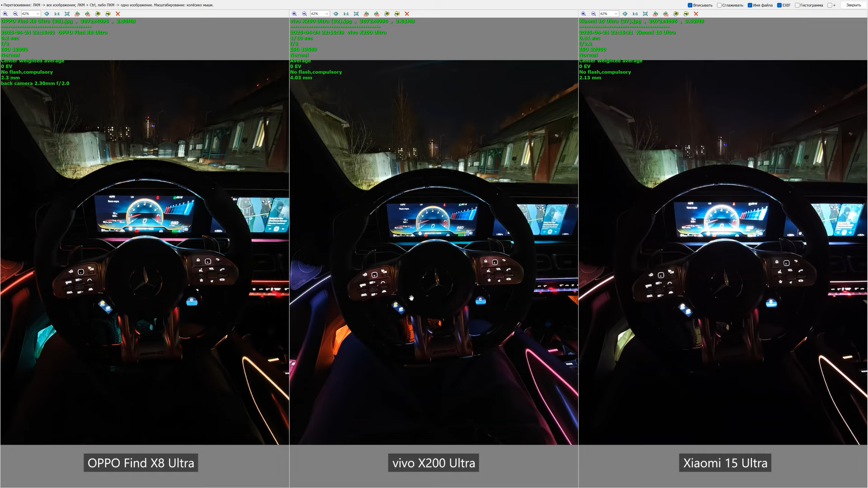The width and height of the screenshot is (868, 488).
Task: Click the fit-frame icon in the vivo panel toolbar
Action: pos(356,14)
